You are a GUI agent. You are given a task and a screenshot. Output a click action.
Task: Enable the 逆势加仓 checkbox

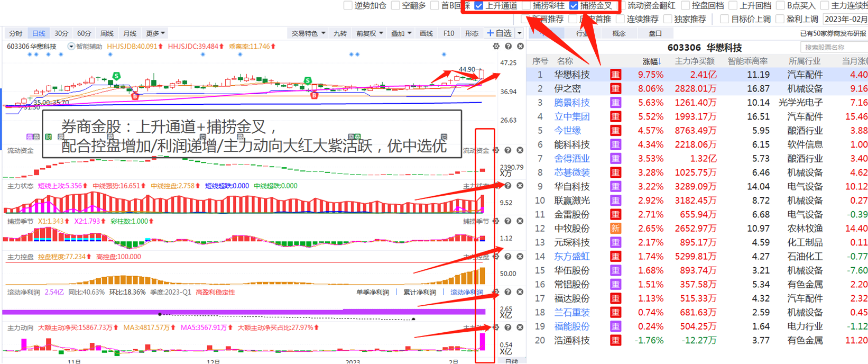348,5
